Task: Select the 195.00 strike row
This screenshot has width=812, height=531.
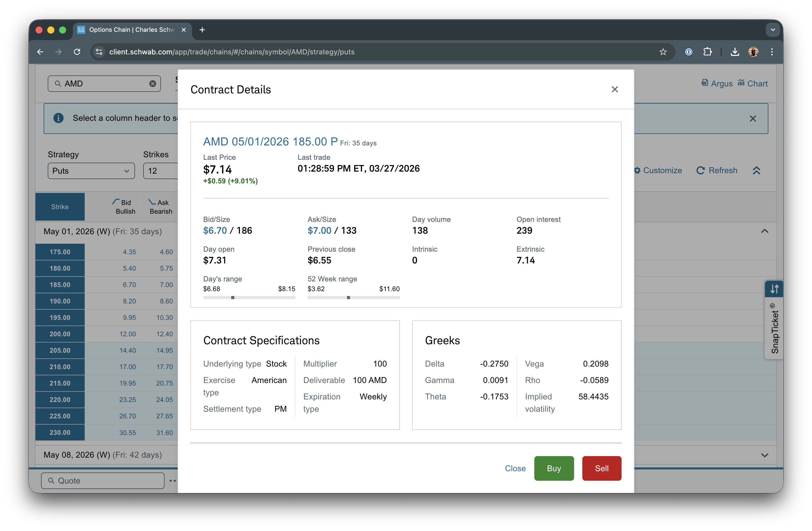Action: [60, 318]
